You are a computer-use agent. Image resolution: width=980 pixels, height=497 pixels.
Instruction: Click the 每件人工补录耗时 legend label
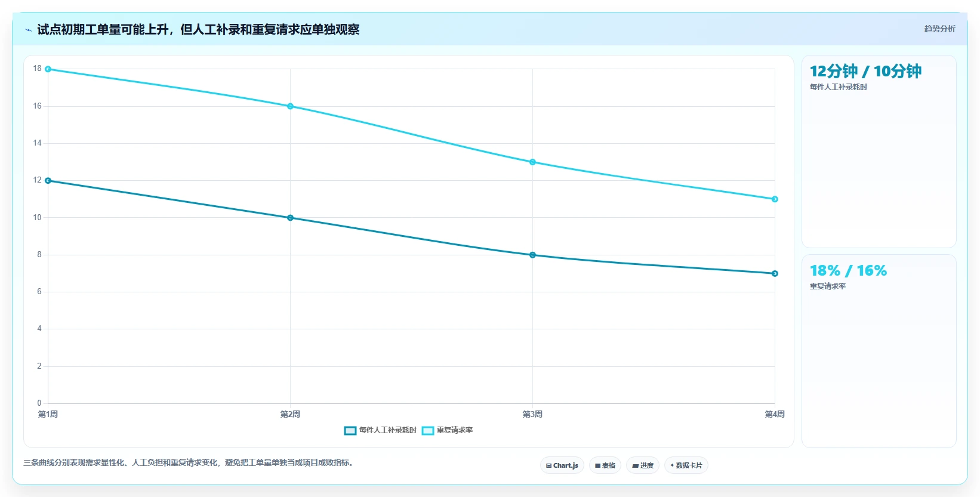point(388,430)
